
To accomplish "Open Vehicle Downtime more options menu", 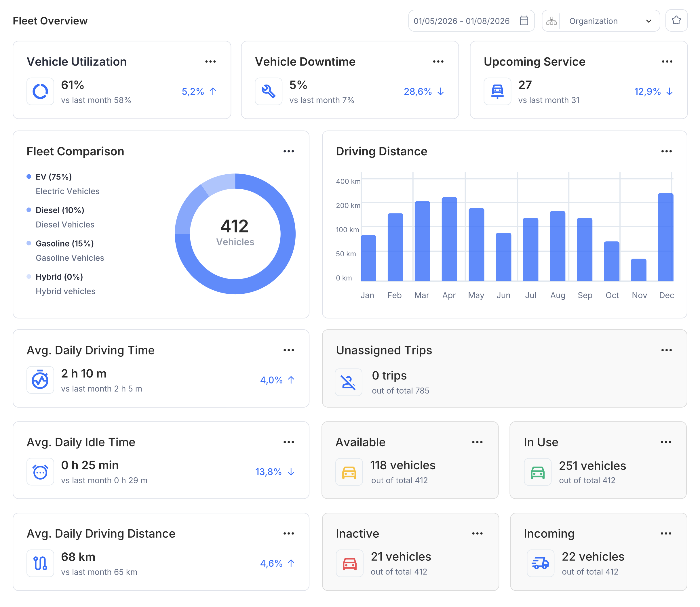I will 438,62.
